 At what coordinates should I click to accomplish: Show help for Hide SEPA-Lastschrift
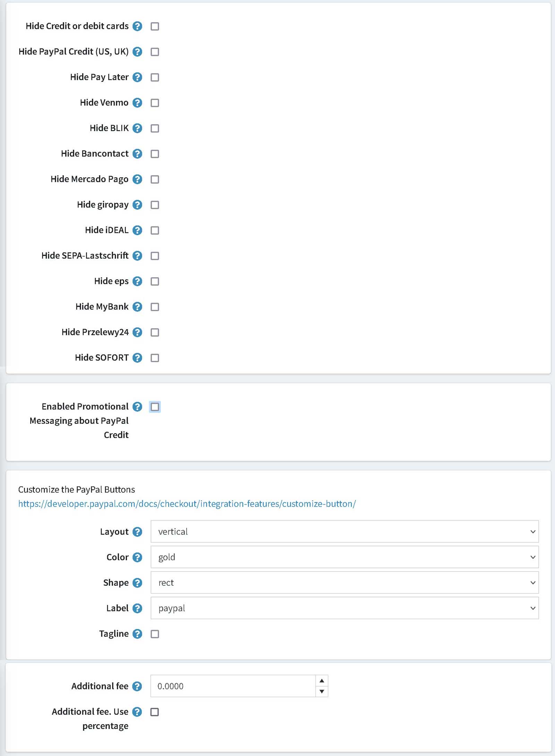tap(137, 256)
